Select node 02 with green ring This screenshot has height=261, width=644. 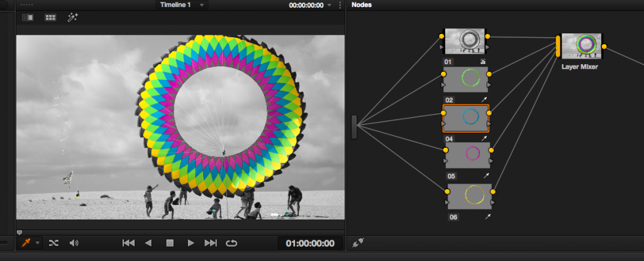466,79
